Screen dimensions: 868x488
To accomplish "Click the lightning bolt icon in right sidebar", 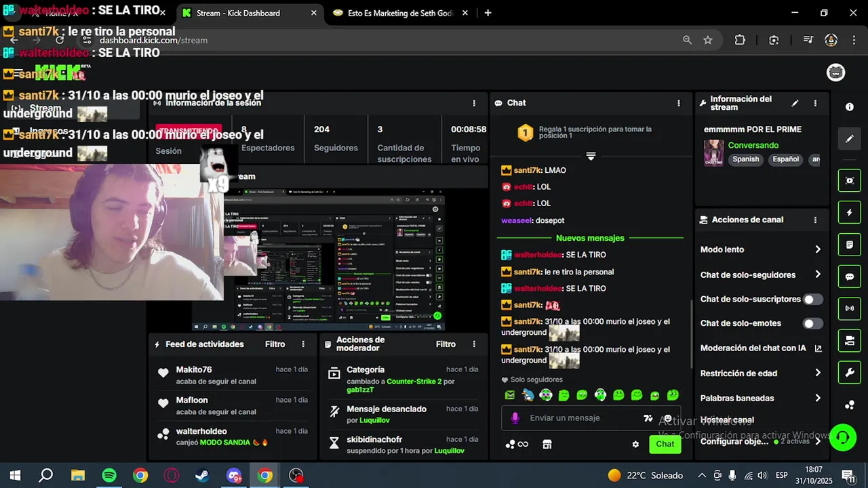I will [850, 212].
